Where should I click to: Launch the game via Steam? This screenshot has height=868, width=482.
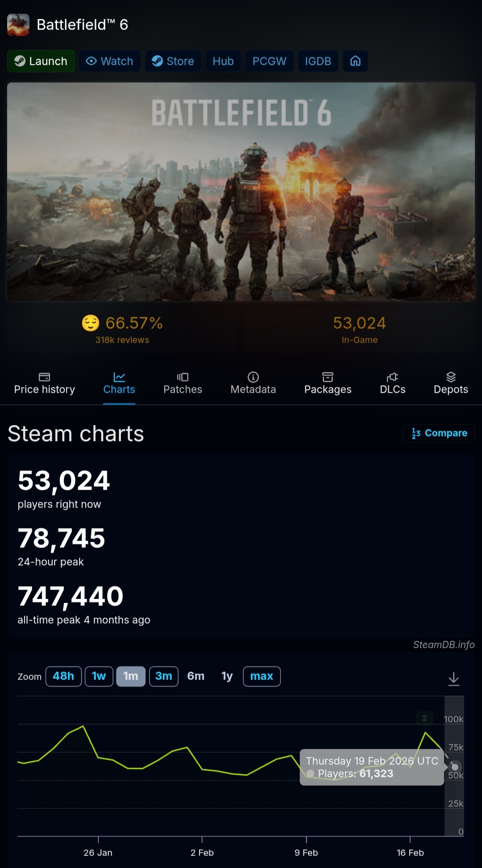(41, 61)
